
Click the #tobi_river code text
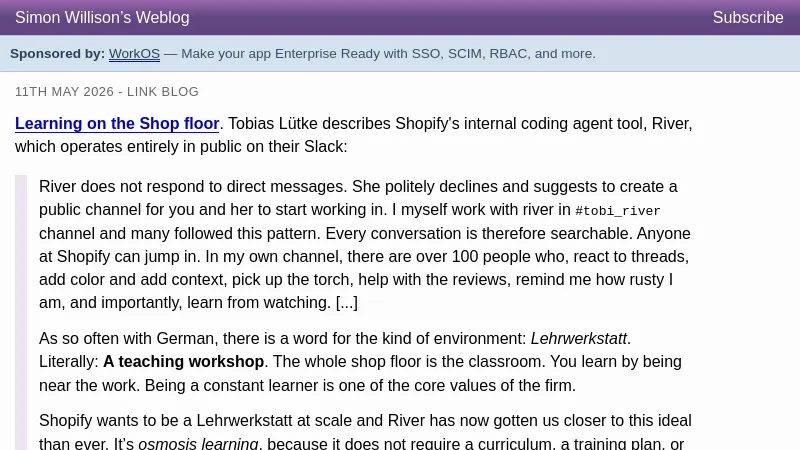pyautogui.click(x=617, y=211)
